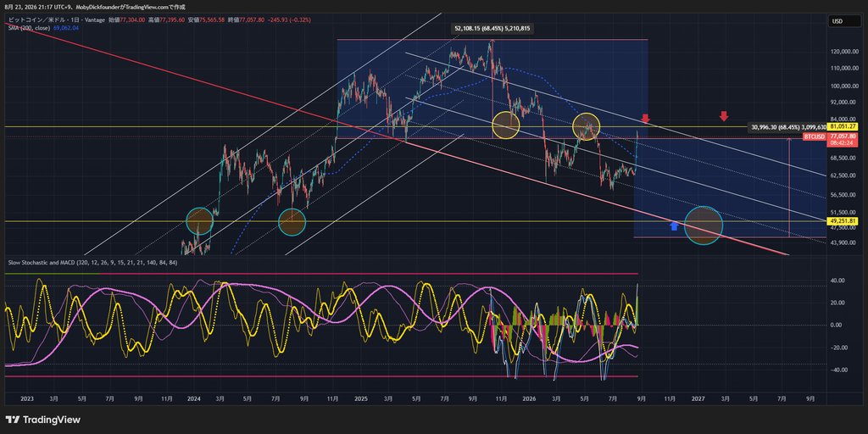Click the 2023 label on time axis
The width and height of the screenshot is (868, 434).
tap(26, 398)
